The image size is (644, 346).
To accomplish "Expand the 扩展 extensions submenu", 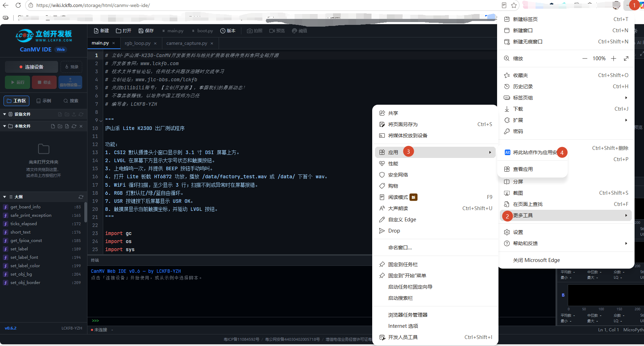I will 566,120.
